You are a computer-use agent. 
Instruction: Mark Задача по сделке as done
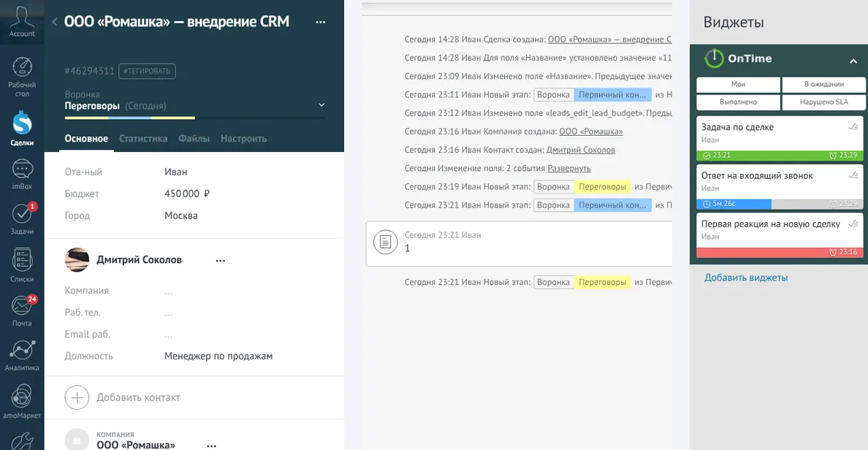(853, 127)
